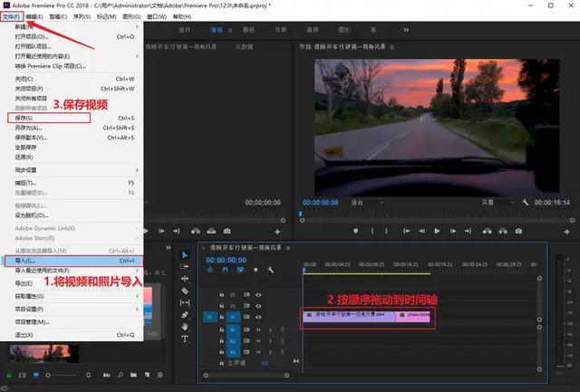The width and height of the screenshot is (580, 392).
Task: Expand the 导入最近使用的文件(F) submenu
Action: click(72, 271)
